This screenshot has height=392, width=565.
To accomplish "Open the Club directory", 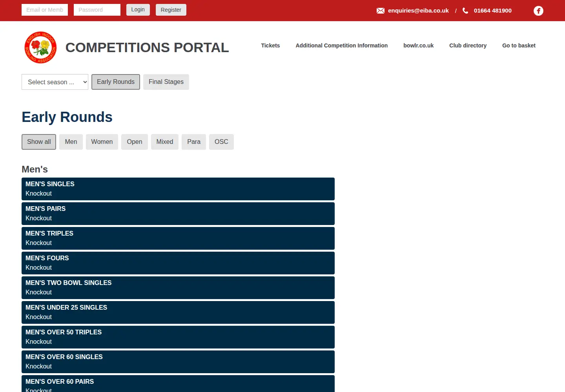I will (x=468, y=45).
